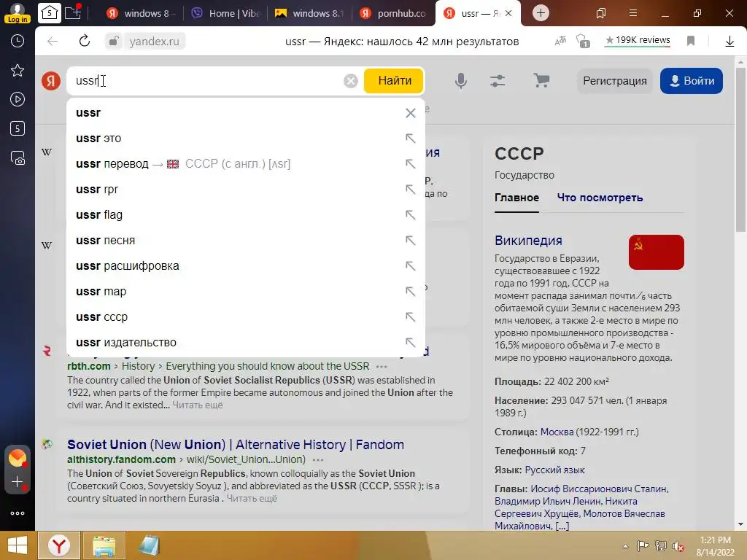Clear the search field with the X icon

(x=351, y=81)
